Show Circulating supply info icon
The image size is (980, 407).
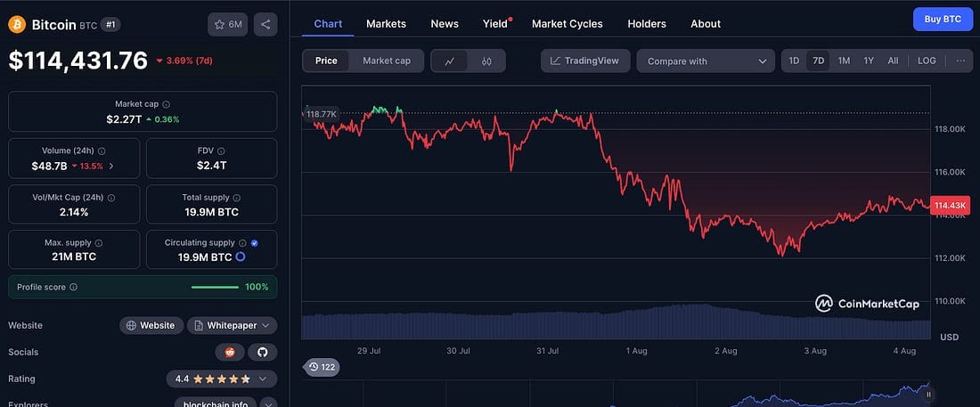tap(242, 242)
